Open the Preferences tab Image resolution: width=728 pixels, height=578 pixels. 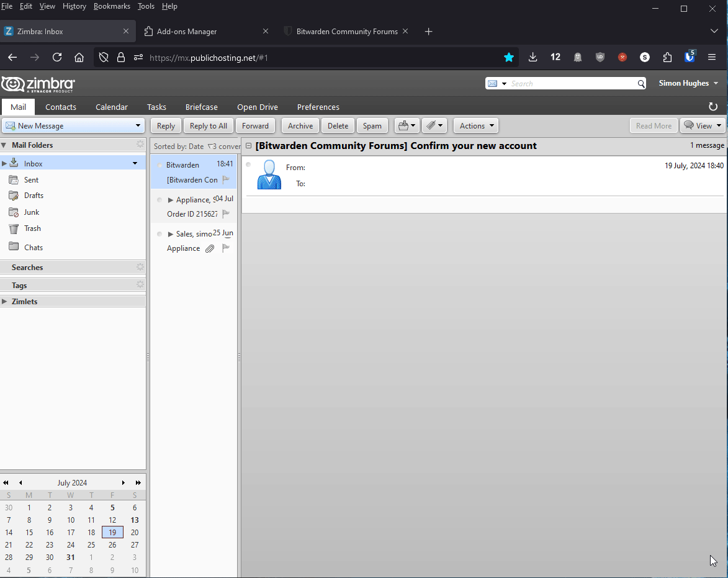318,107
